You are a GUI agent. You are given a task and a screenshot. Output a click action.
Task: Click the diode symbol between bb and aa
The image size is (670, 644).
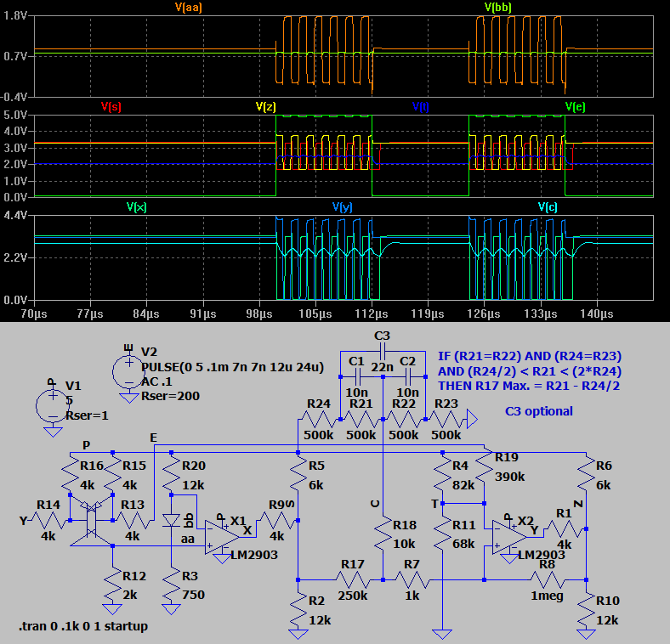coord(173,520)
